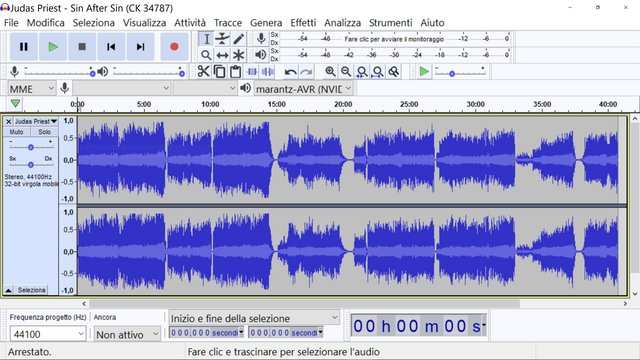The image size is (640, 360).
Task: Click the Seleziona track button
Action: tap(31, 290)
